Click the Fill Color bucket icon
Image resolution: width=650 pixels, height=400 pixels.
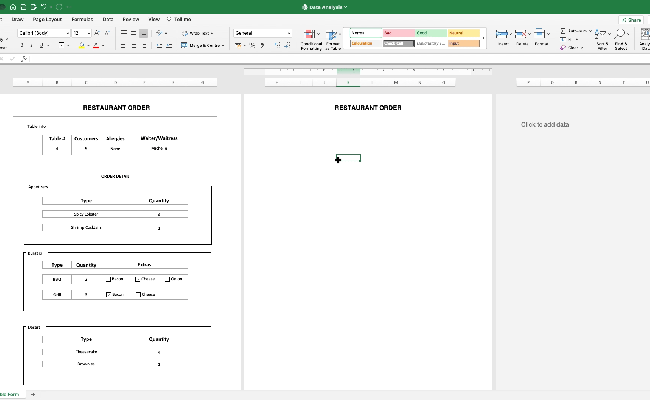coord(82,45)
